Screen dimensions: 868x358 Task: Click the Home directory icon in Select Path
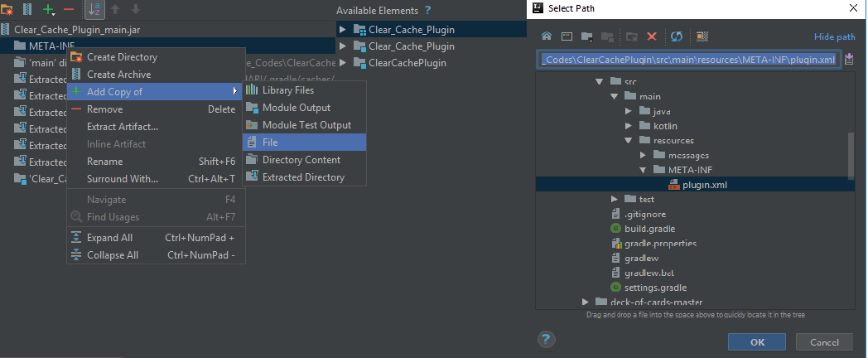(x=546, y=36)
